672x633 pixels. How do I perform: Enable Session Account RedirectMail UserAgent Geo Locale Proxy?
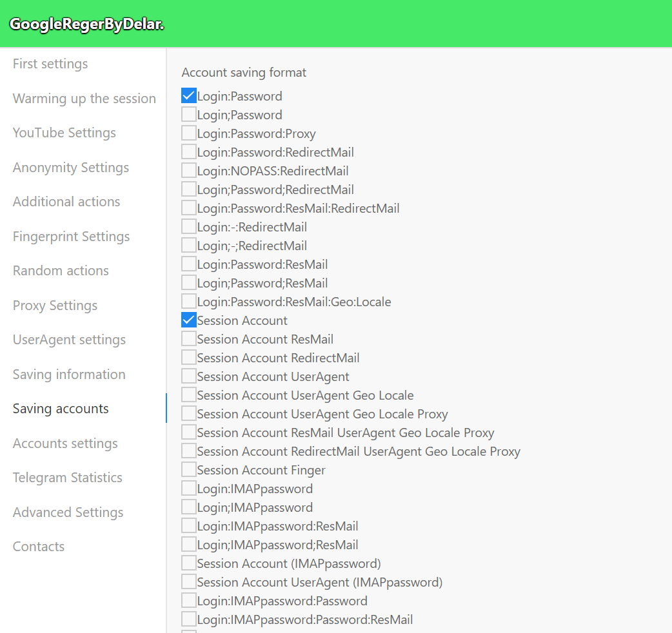click(188, 451)
